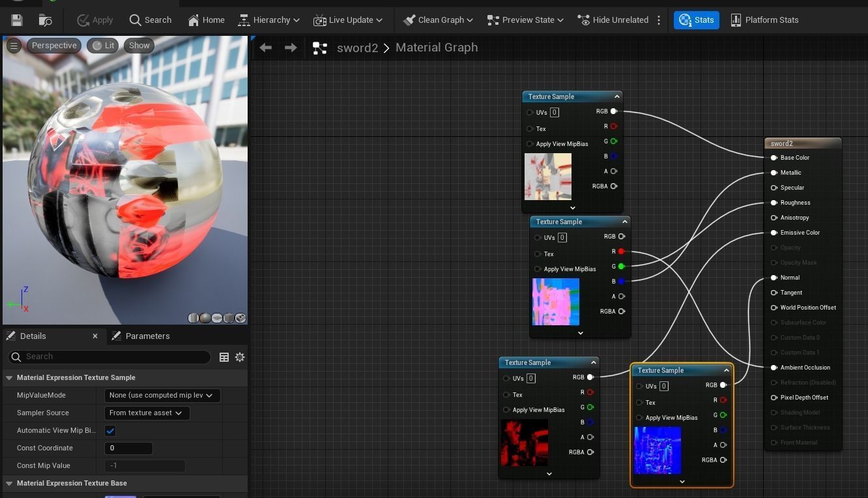Viewport: 868px width, 498px height.
Task: Open the Sampler Source dropdown
Action: tap(147, 413)
